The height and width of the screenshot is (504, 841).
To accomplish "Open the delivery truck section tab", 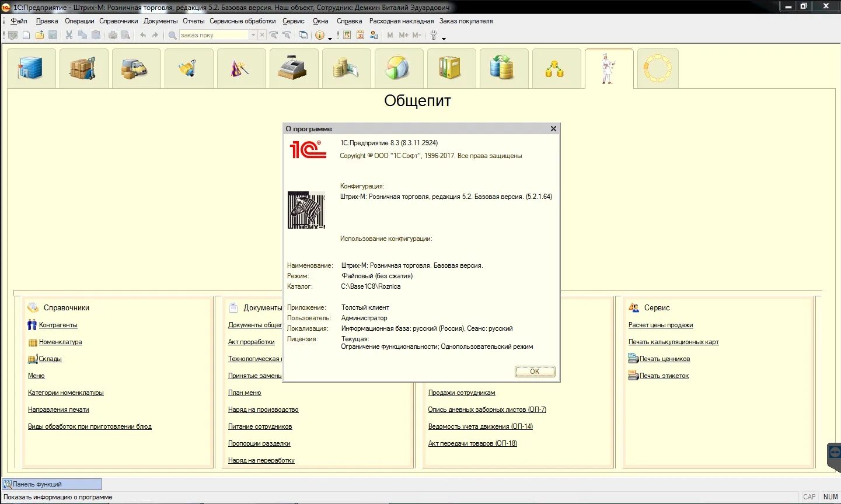I will tap(137, 68).
